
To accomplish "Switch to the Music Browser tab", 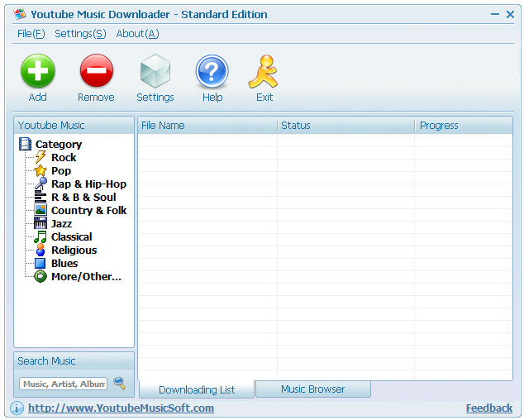I will point(312,389).
